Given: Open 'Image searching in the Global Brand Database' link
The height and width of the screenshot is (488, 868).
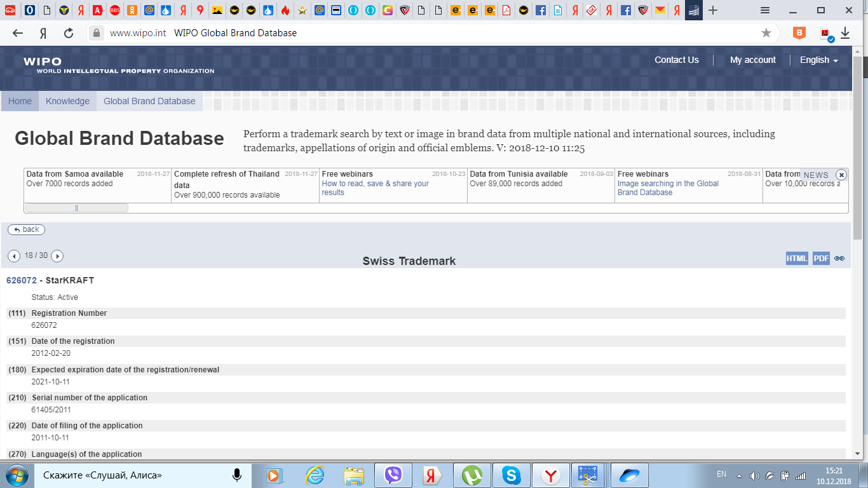Looking at the screenshot, I should coord(668,188).
